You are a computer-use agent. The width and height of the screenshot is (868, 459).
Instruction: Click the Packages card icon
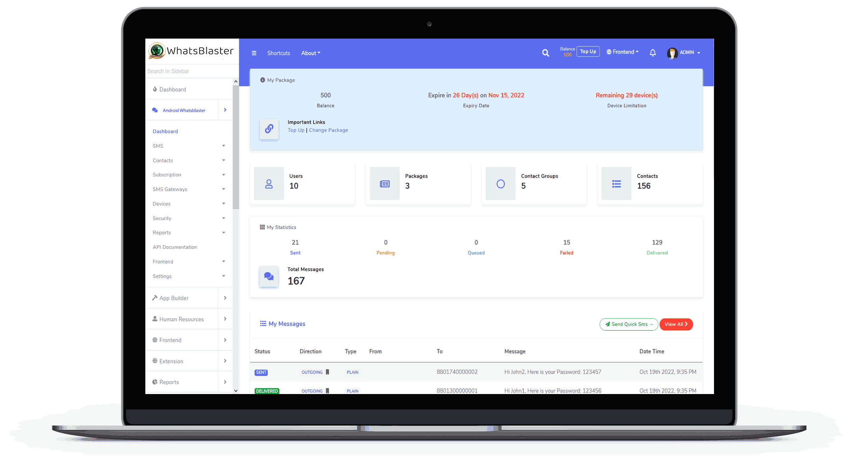click(x=385, y=184)
